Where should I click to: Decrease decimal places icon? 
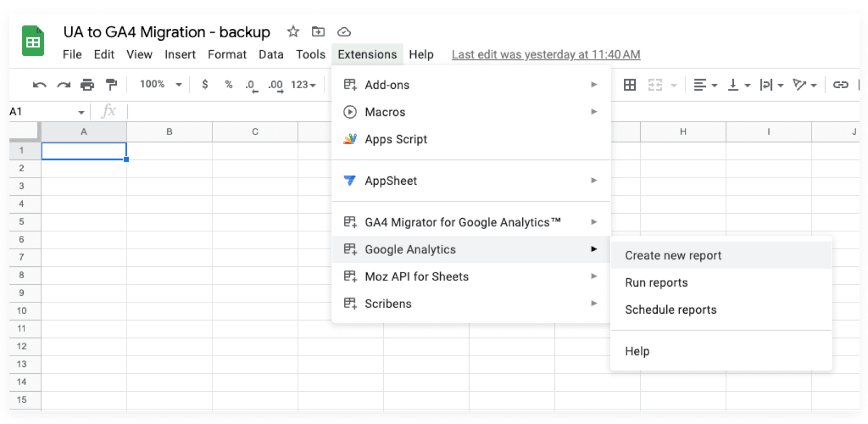coord(251,85)
